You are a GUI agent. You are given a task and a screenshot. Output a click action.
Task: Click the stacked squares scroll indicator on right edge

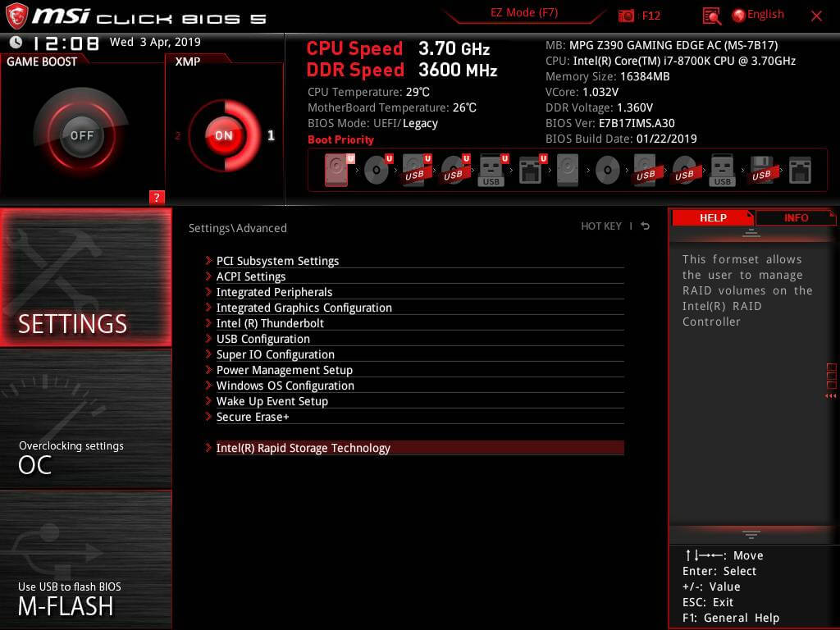click(832, 376)
